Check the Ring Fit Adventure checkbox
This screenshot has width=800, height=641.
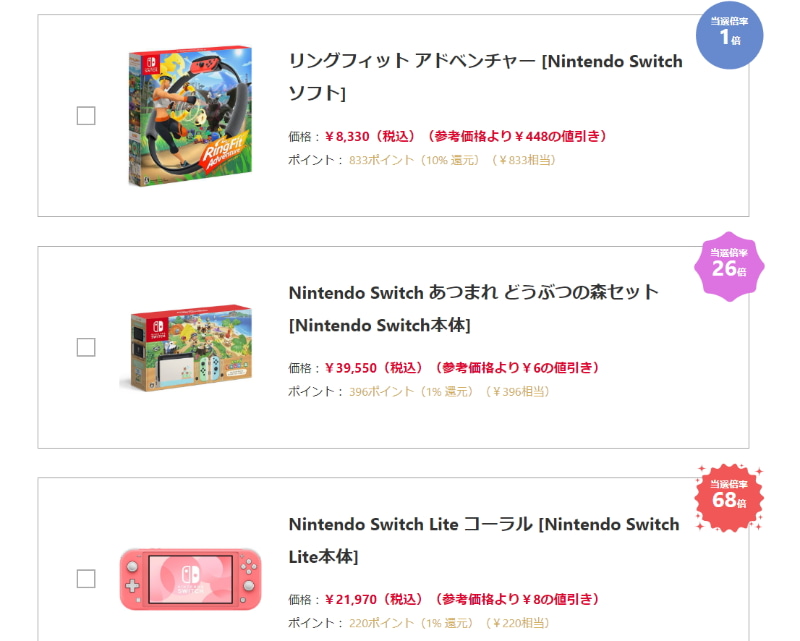[x=86, y=116]
